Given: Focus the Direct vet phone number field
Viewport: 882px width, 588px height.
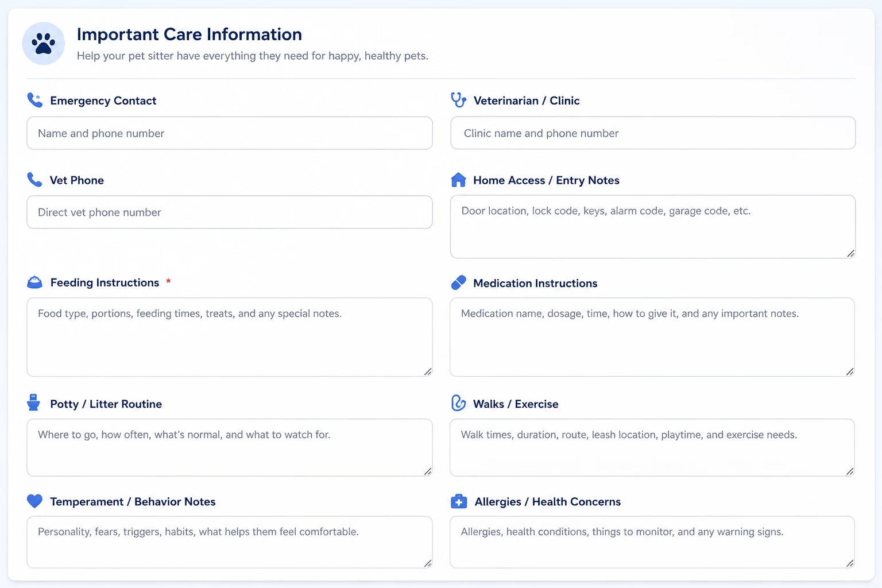Looking at the screenshot, I should point(230,212).
